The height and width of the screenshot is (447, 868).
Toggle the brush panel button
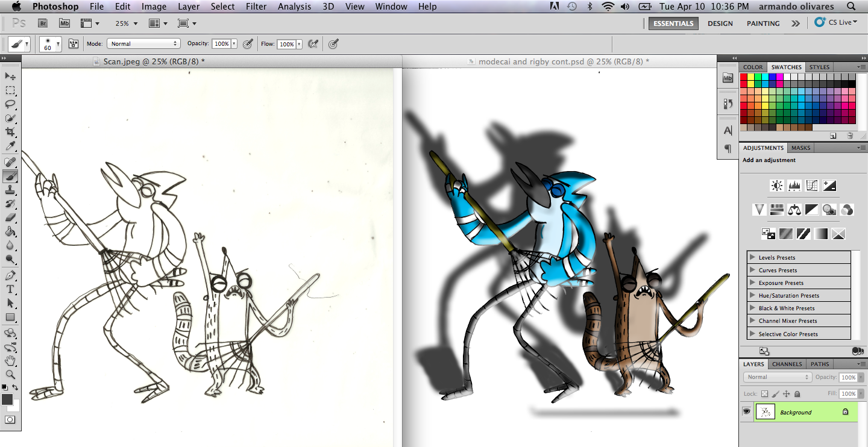pos(74,43)
